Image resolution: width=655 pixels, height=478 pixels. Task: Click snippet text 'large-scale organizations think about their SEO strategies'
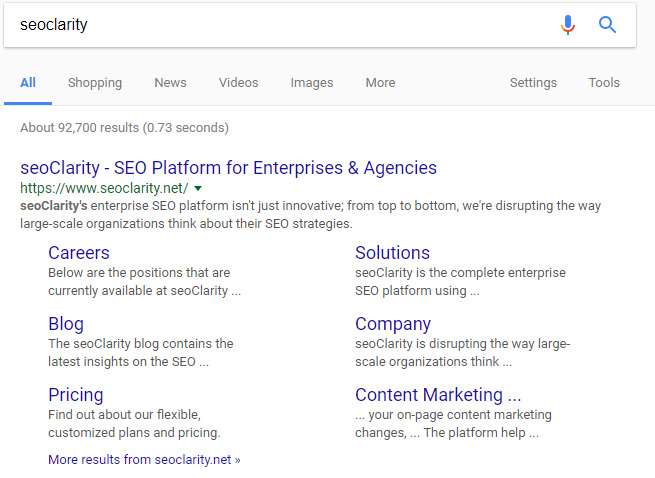[x=185, y=224]
